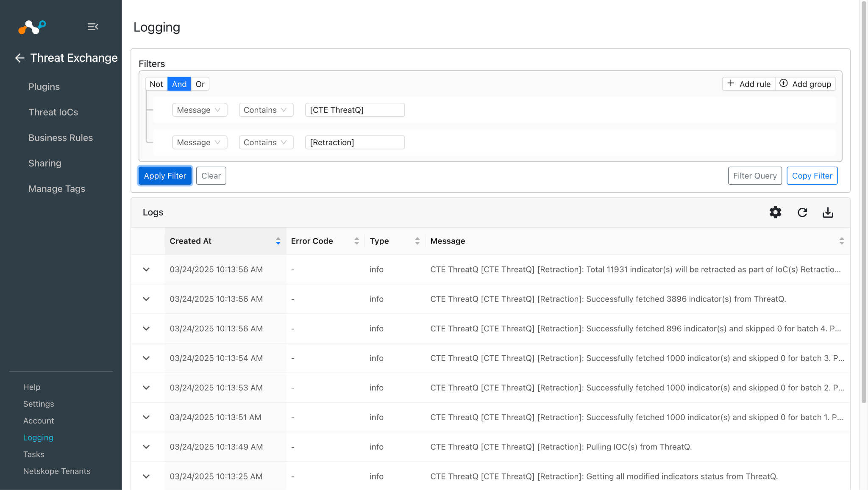Expand log row for batch 2

click(146, 388)
